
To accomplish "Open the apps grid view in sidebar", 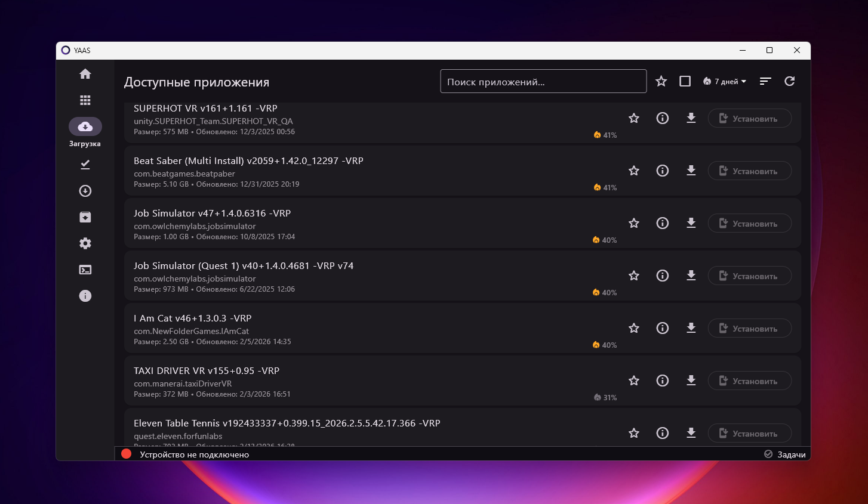I will pyautogui.click(x=85, y=100).
